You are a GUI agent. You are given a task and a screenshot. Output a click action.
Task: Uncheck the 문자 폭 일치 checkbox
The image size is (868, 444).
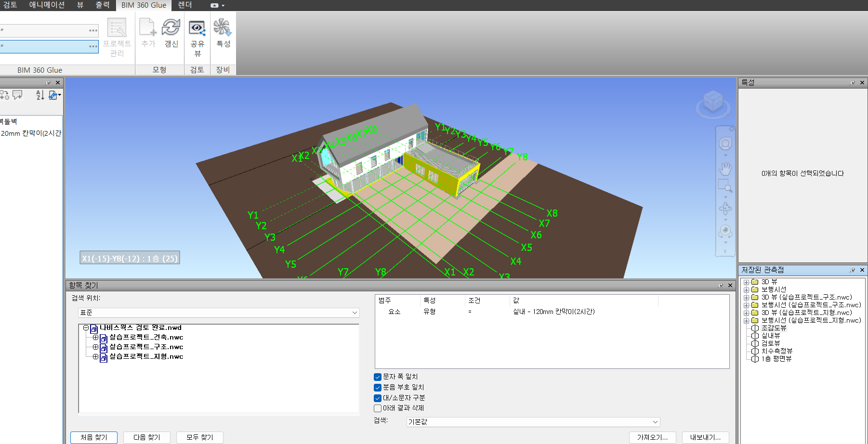[x=378, y=377]
